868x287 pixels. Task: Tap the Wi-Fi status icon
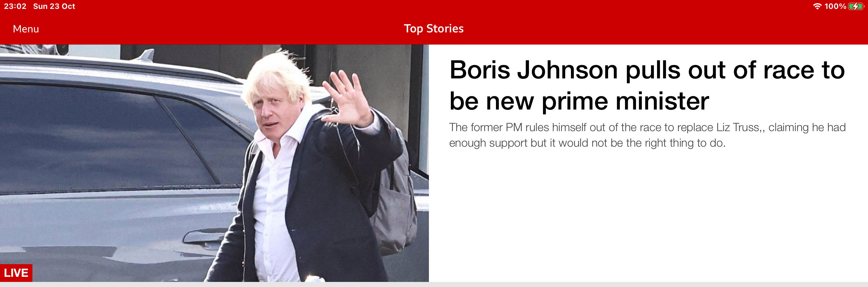click(817, 6)
